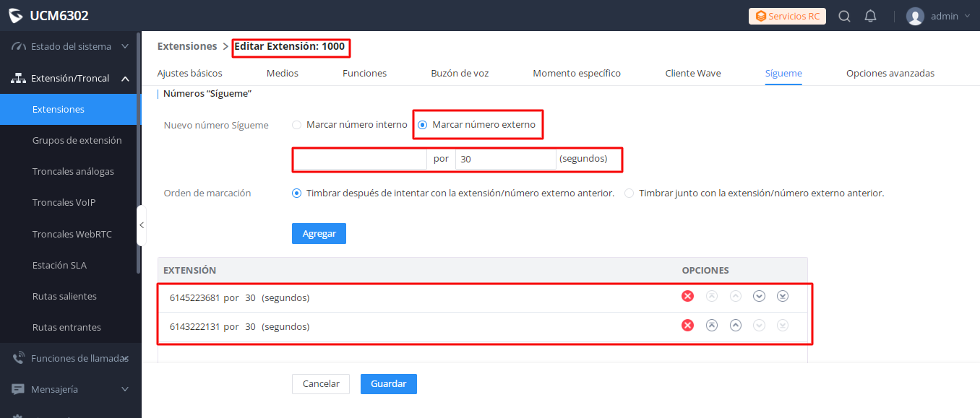980x418 pixels.
Task: Click the Agregar button
Action: click(319, 234)
